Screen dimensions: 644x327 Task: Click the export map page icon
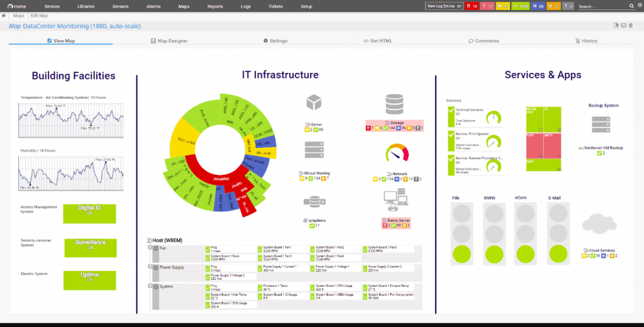point(616,26)
